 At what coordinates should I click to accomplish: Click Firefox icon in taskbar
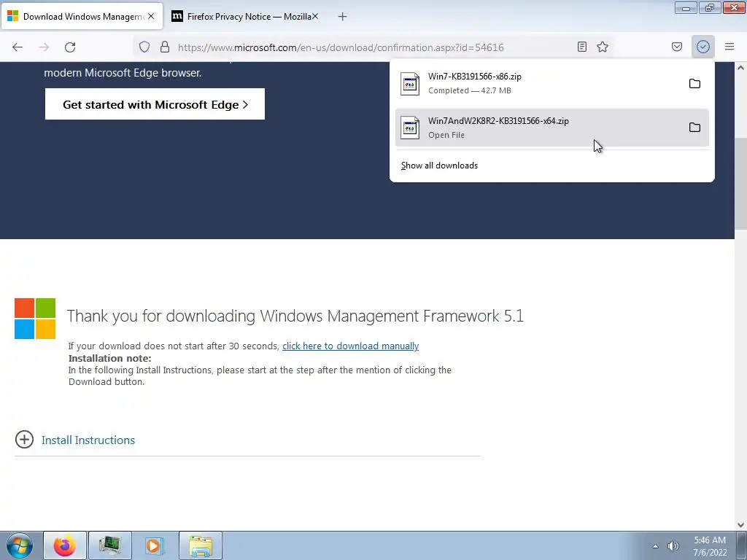(65, 545)
